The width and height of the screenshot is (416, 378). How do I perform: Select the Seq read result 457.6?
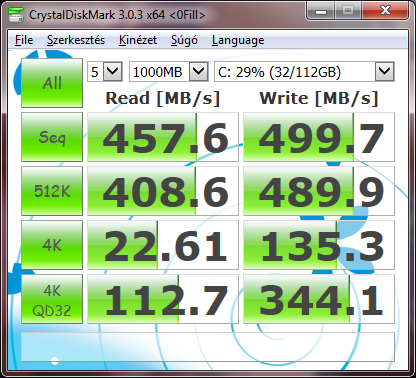(163, 137)
